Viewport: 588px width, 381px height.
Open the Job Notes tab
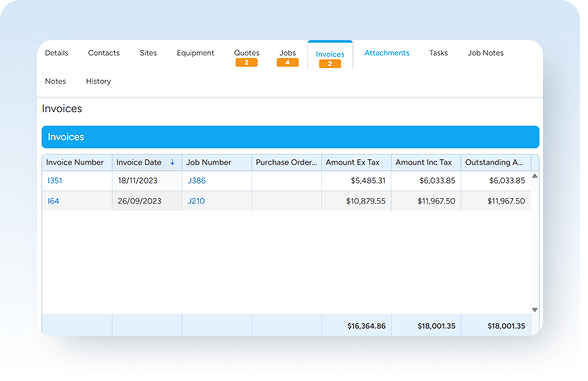tap(485, 53)
